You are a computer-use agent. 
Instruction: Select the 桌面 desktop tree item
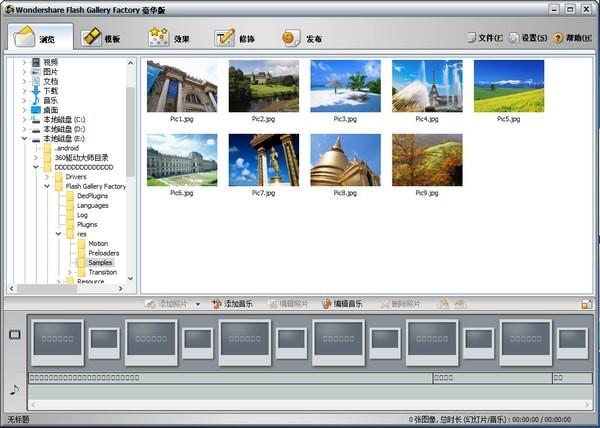coord(51,110)
